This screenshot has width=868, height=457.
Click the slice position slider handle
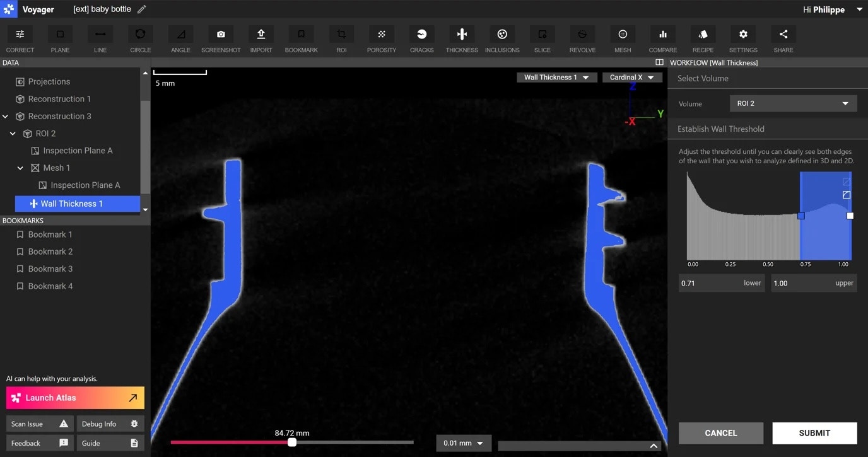(x=292, y=443)
